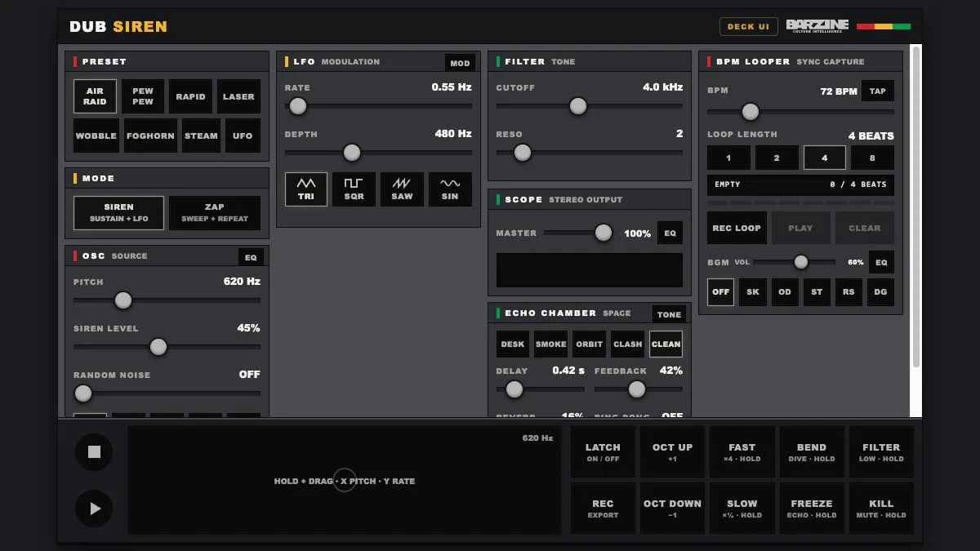Viewport: 980px width, 551px height.
Task: Tap tempo with the TAP button
Action: [x=878, y=91]
